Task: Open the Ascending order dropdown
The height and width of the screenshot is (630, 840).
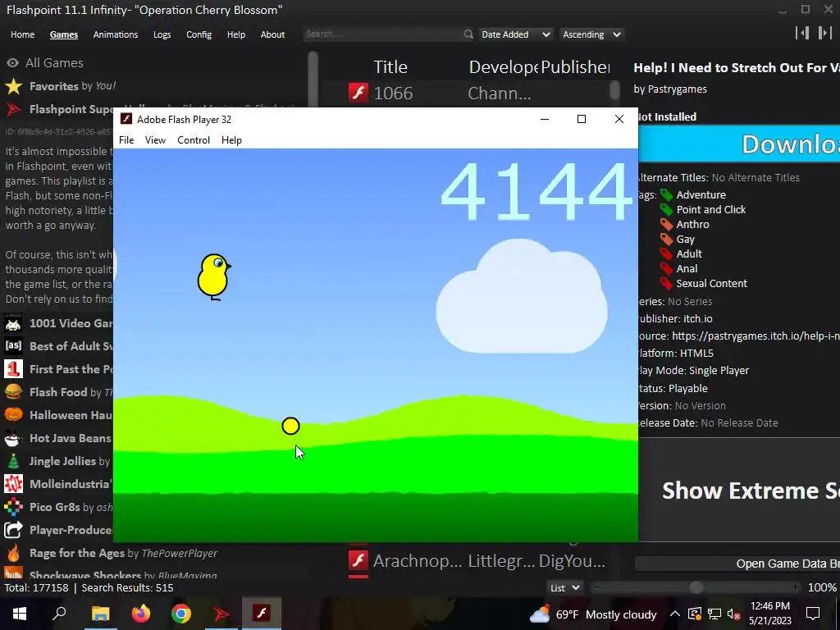Action: (x=591, y=34)
